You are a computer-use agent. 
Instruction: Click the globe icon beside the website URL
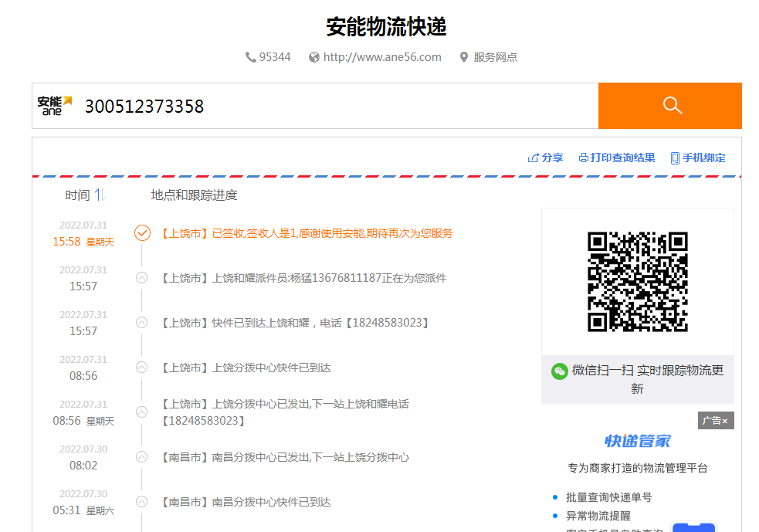click(x=314, y=57)
